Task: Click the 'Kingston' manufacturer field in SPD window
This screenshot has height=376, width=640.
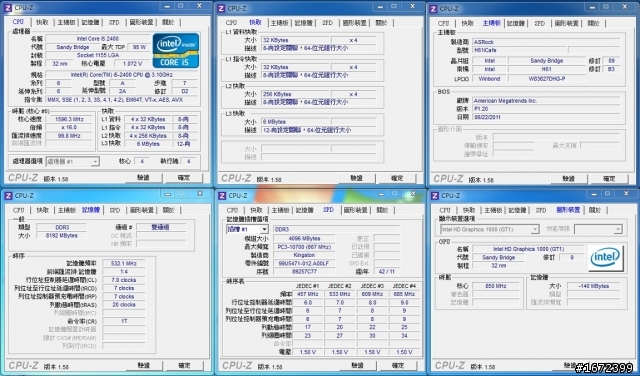Action: point(304,255)
